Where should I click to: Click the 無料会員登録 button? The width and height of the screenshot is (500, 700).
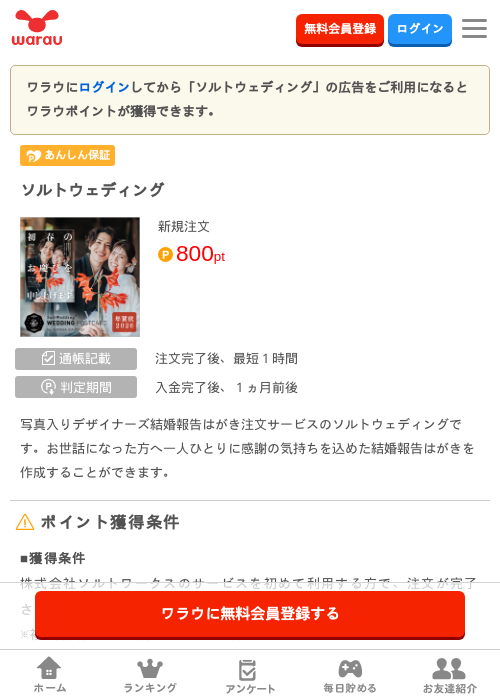pyautogui.click(x=340, y=29)
